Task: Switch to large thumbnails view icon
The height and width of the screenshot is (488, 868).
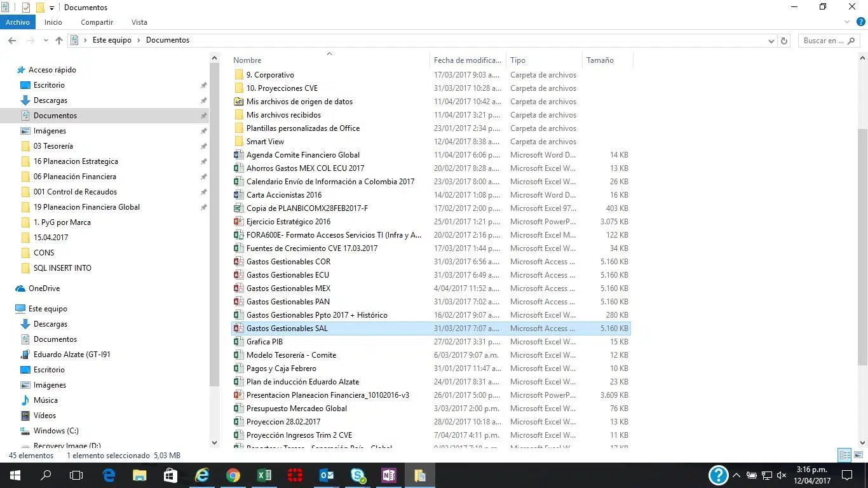Action: (x=858, y=455)
